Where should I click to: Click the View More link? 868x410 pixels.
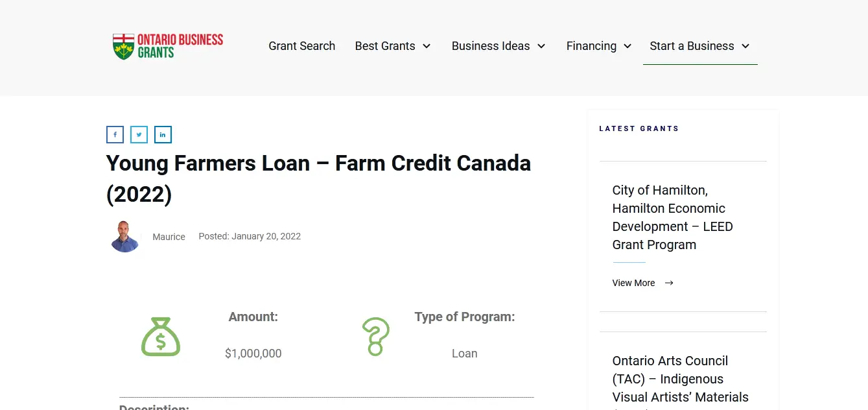633,283
